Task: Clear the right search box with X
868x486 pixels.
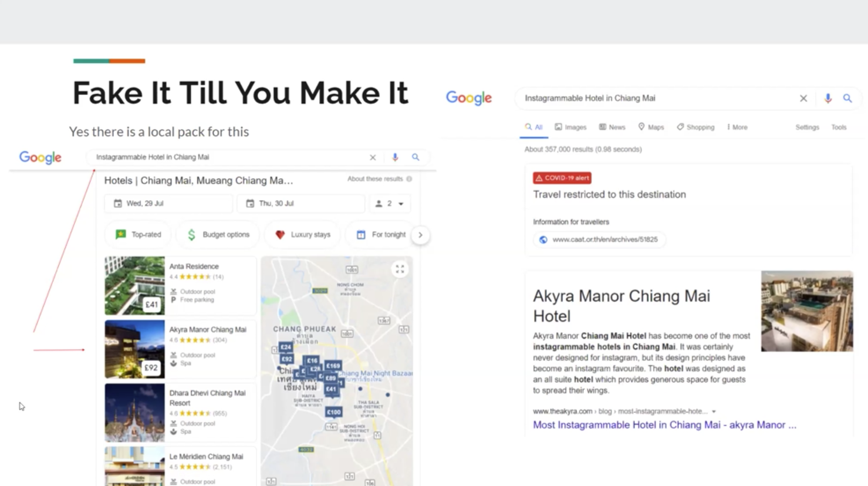Action: click(x=803, y=99)
